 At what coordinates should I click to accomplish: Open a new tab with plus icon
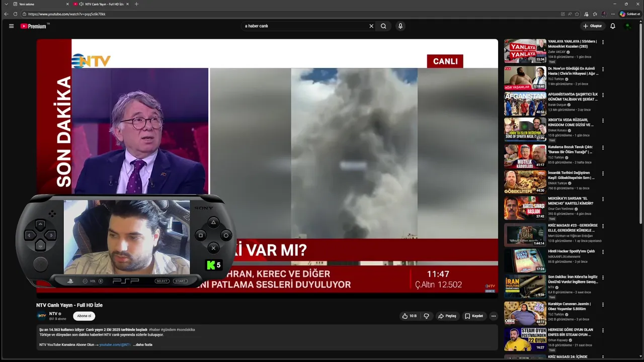136,4
